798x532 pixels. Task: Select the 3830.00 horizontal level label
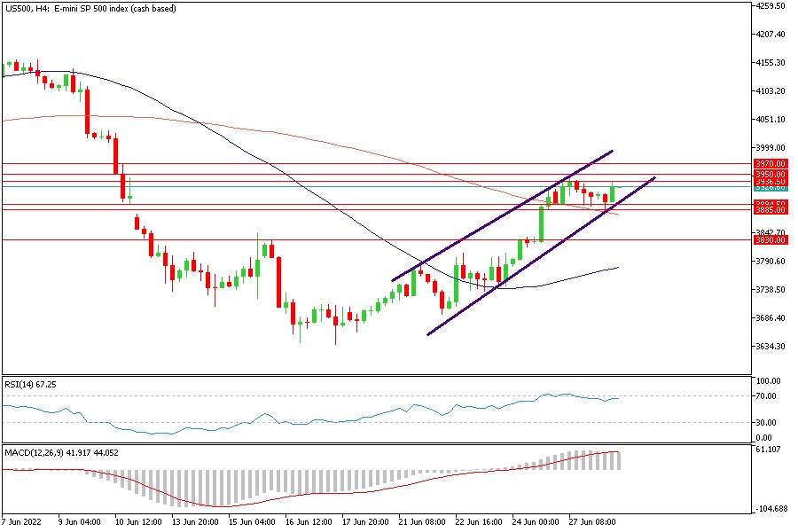pos(770,239)
